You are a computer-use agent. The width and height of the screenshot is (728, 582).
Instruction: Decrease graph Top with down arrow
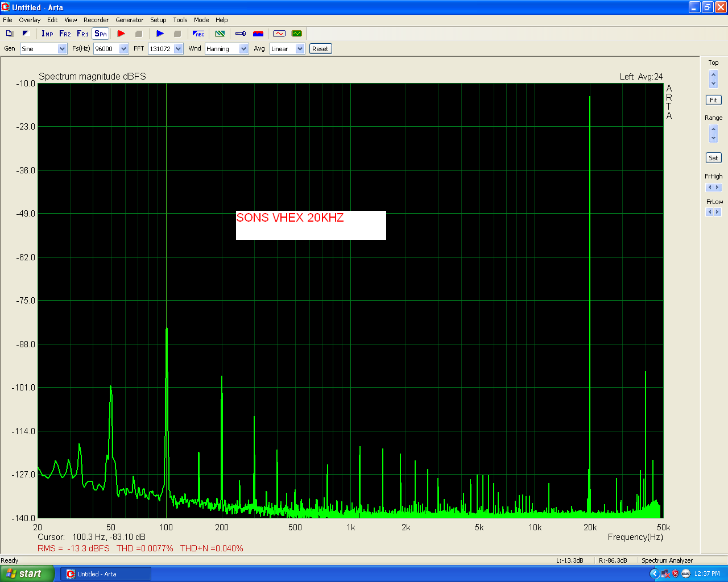click(x=714, y=84)
